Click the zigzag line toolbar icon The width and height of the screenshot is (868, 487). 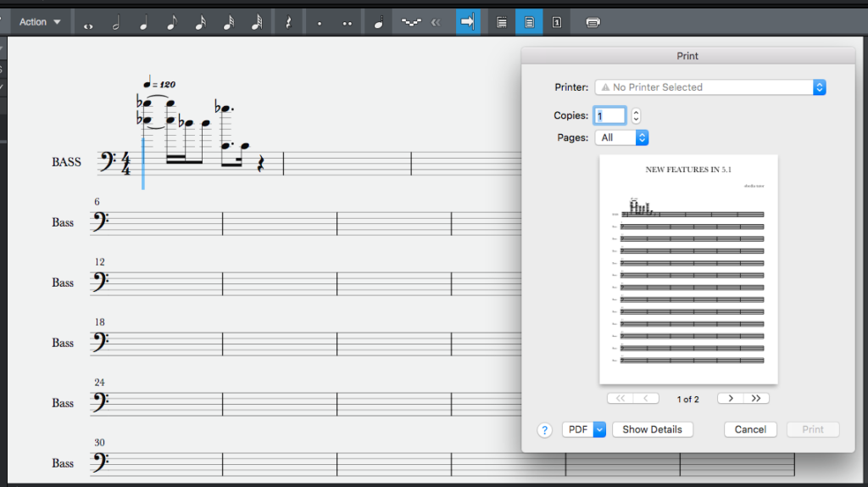pos(411,22)
